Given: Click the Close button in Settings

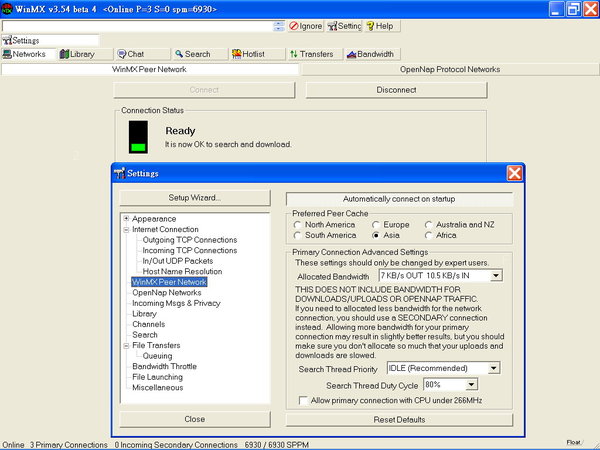Looking at the screenshot, I should 195,419.
